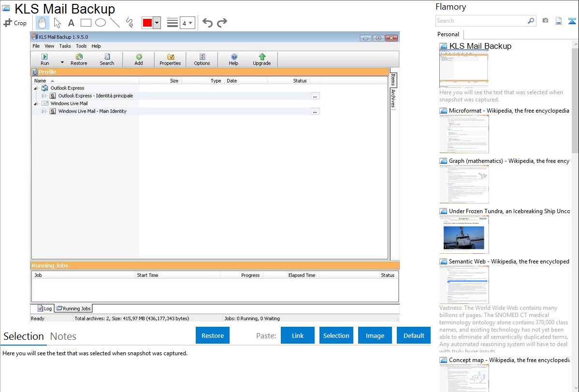This screenshot has width=579, height=392.
Task: Click the Flamory search field
Action: (x=481, y=21)
